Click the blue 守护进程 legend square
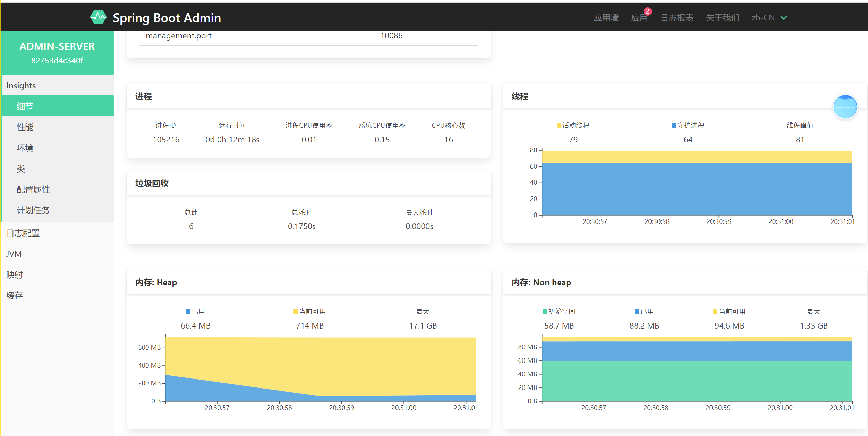Viewport: 868px width, 436px height. pos(674,125)
